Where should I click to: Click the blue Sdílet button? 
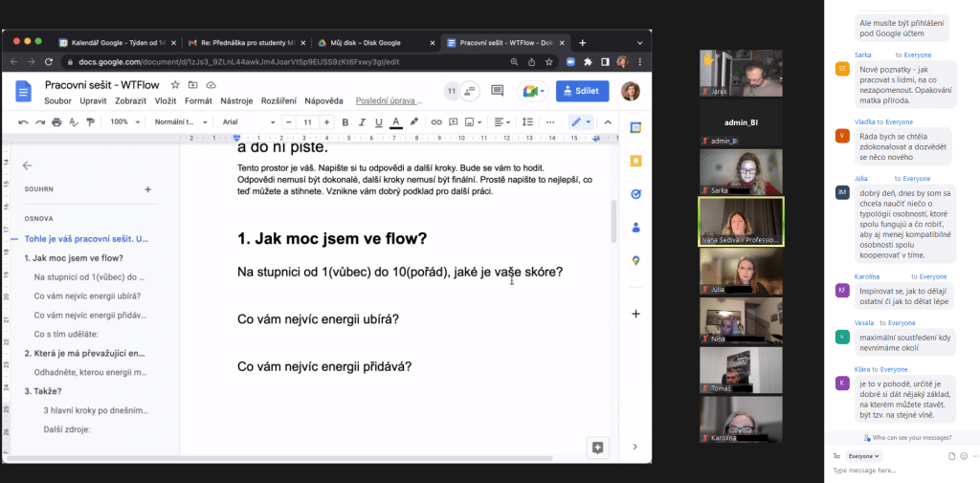(x=582, y=91)
